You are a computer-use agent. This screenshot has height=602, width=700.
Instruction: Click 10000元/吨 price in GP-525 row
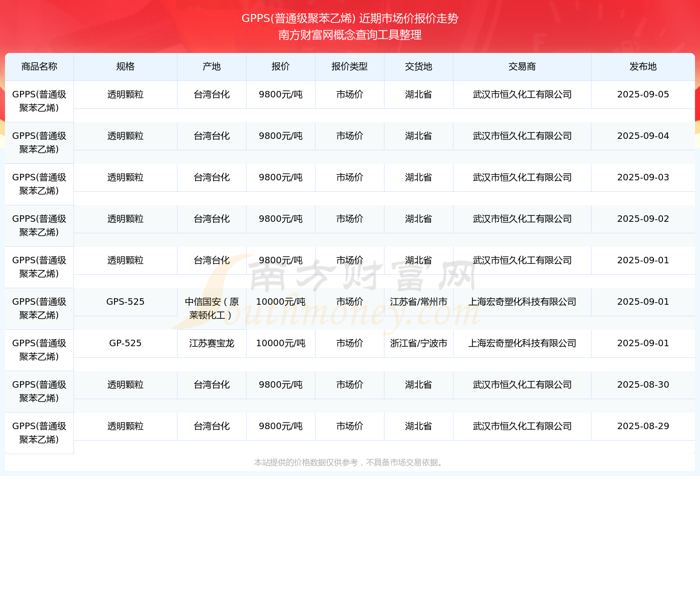point(280,343)
